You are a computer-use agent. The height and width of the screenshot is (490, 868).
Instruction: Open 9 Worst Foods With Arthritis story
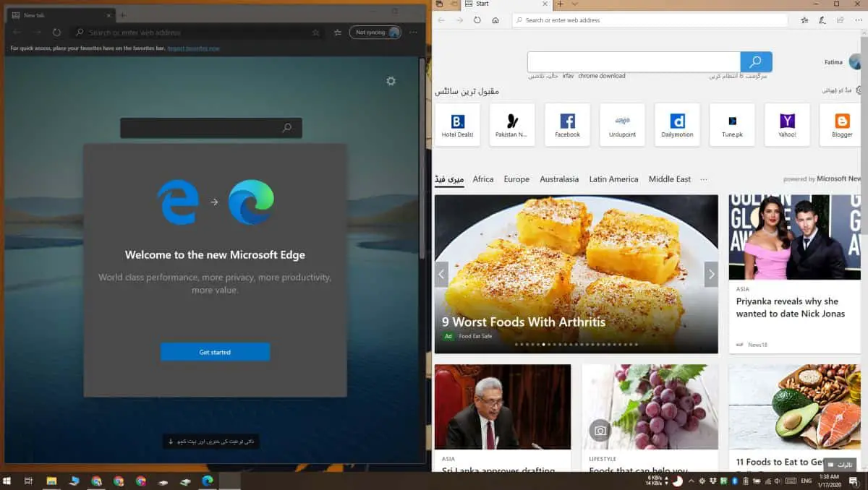524,322
